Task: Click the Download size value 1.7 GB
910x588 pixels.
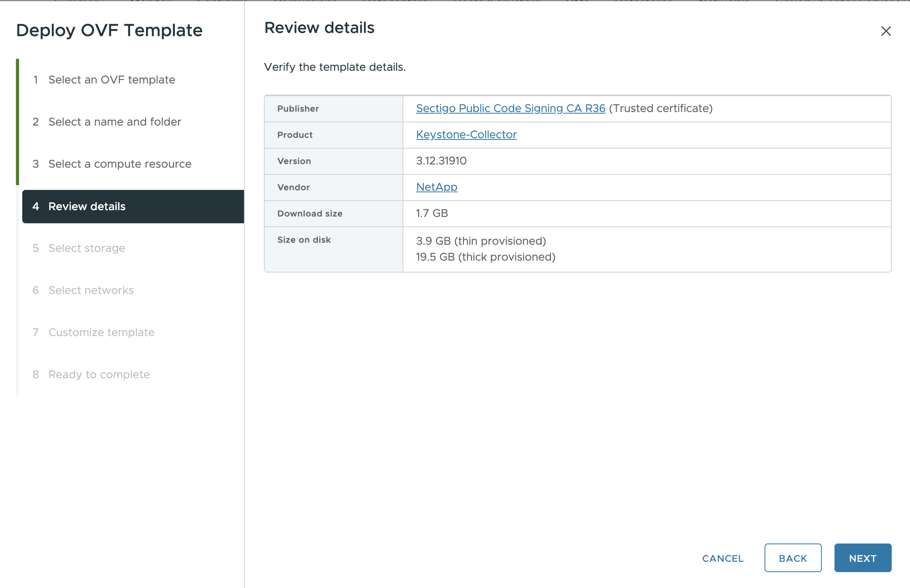Action: (432, 213)
